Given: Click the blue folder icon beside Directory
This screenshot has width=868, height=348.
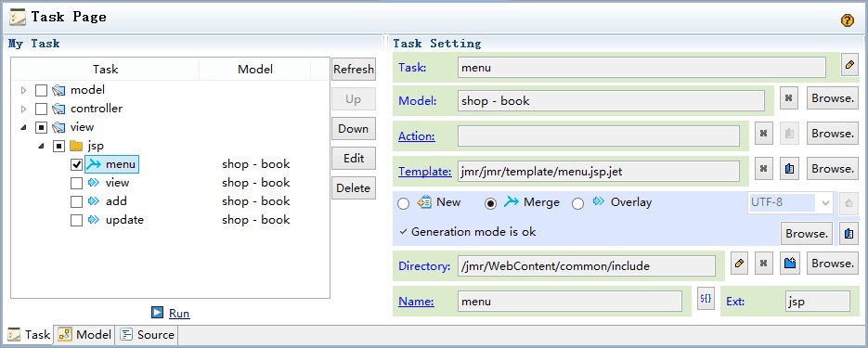Looking at the screenshot, I should 789,264.
